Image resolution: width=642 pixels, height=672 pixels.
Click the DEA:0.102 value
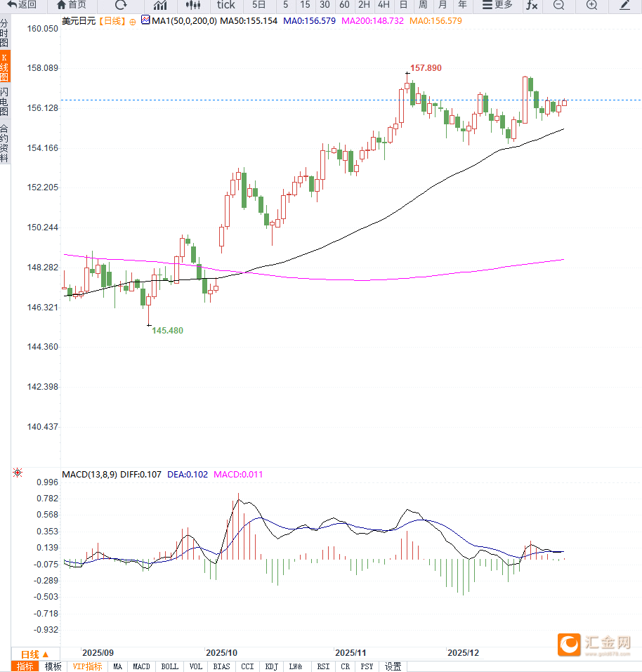click(188, 475)
